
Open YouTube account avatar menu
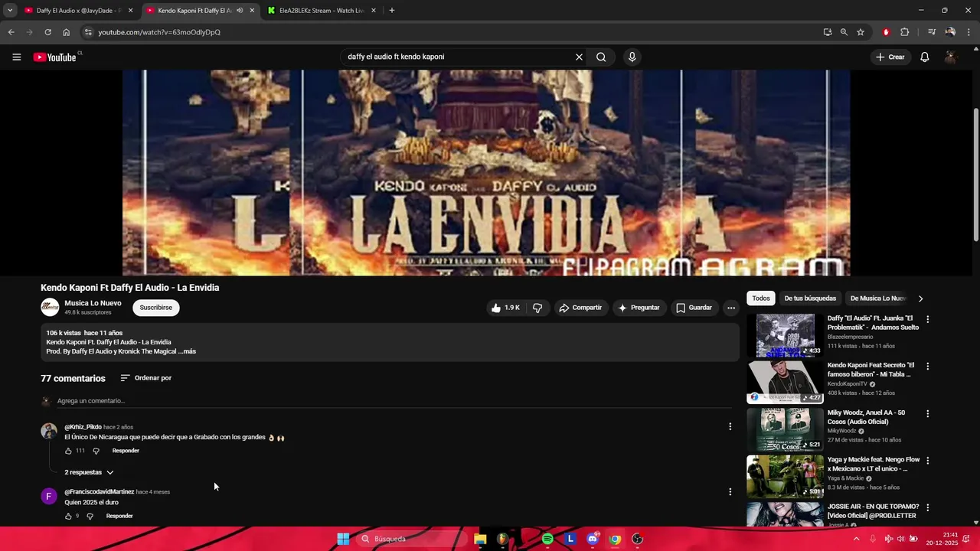point(950,57)
